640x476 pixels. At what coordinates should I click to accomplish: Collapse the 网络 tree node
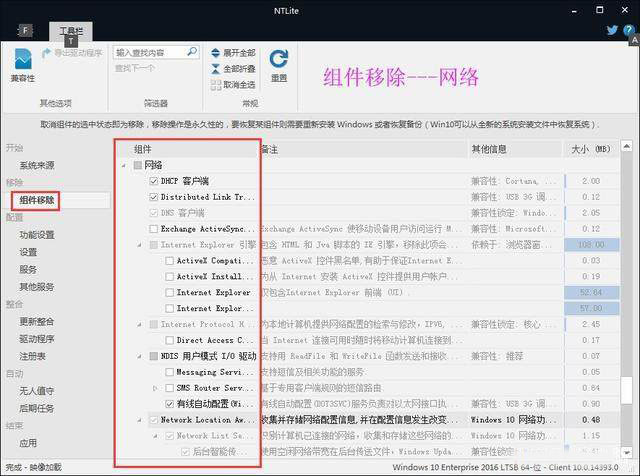click(x=124, y=165)
